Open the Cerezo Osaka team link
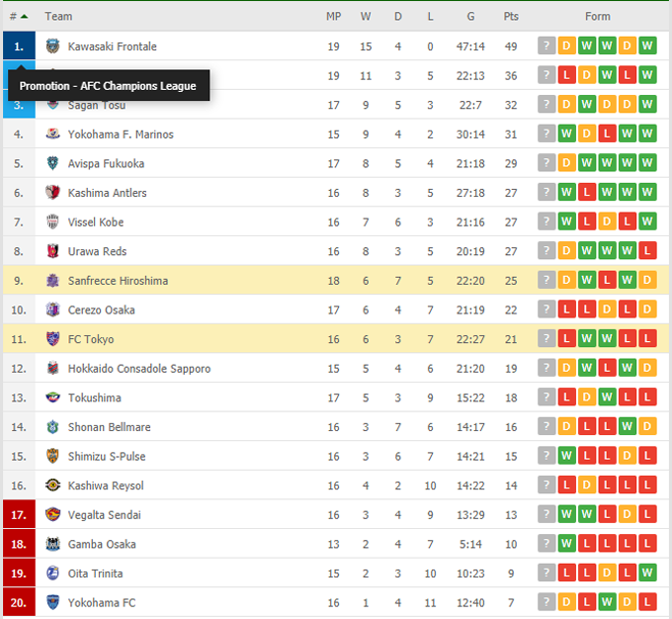Viewport: 672px width, 619px height. 101,309
